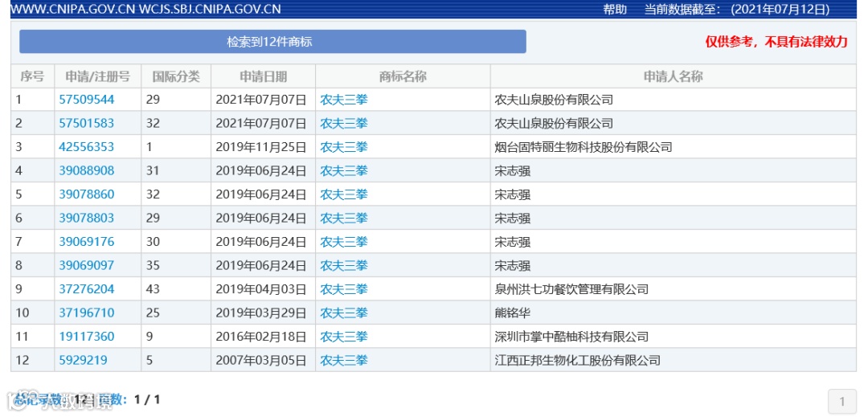Open registration number 57509544
Image resolution: width=868 pixels, height=417 pixels.
point(86,100)
